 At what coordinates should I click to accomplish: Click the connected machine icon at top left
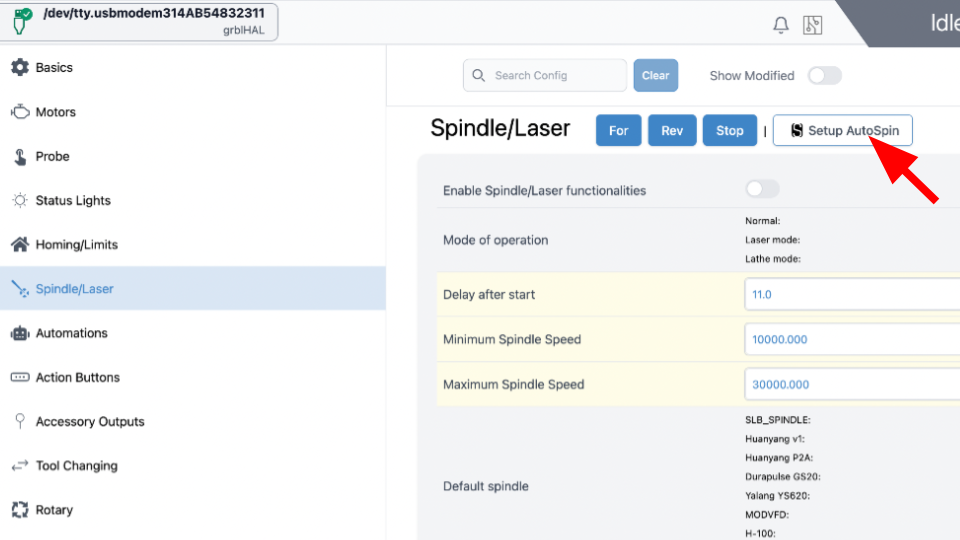(22, 21)
